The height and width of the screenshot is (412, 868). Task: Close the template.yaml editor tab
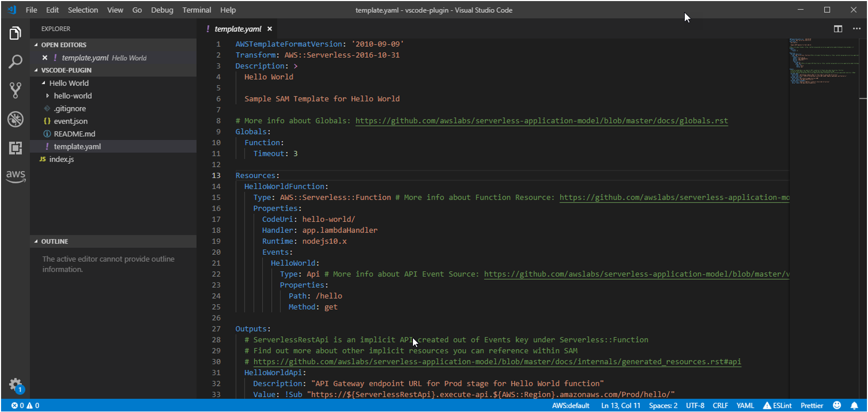pyautogui.click(x=270, y=29)
